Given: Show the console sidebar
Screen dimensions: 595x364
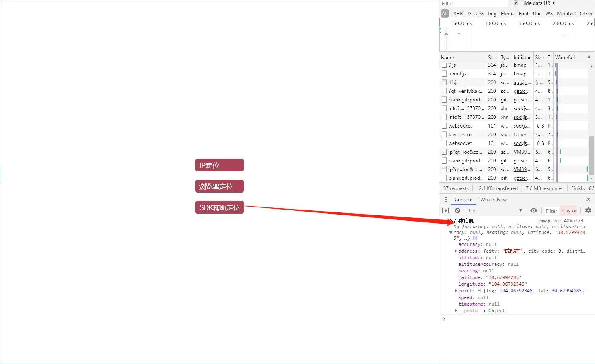Looking at the screenshot, I should (x=446, y=211).
